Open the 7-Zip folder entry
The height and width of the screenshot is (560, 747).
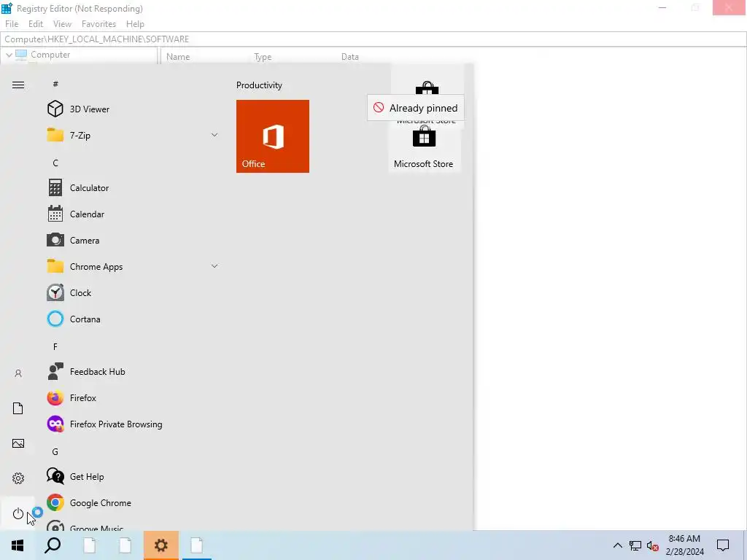tap(133, 135)
